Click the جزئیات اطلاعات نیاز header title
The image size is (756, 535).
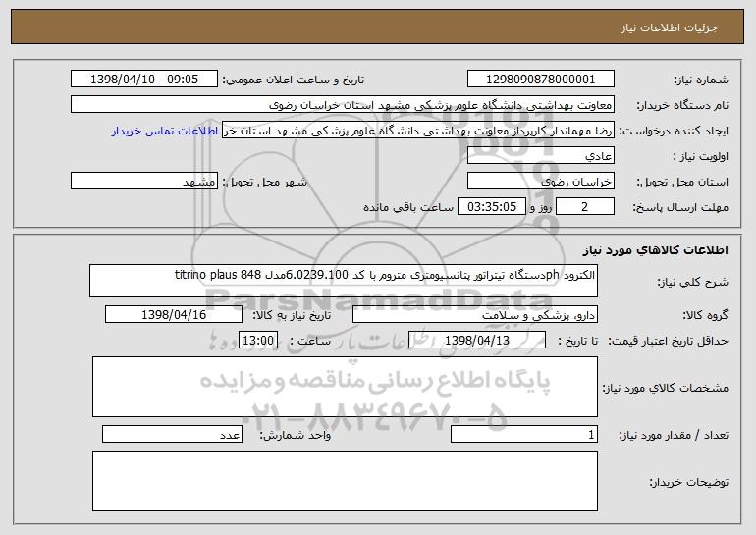pos(669,27)
